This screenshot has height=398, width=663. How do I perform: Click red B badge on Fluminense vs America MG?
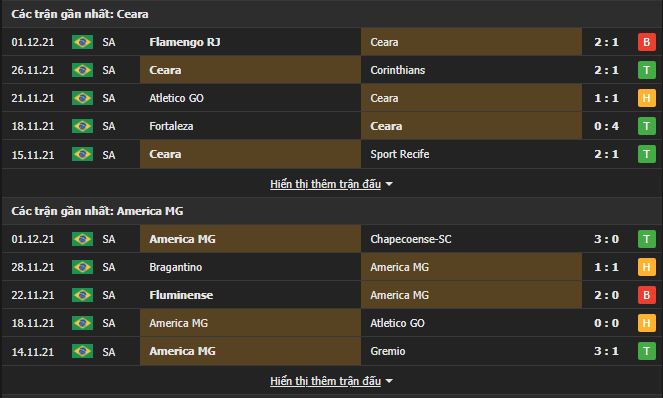[x=647, y=295]
